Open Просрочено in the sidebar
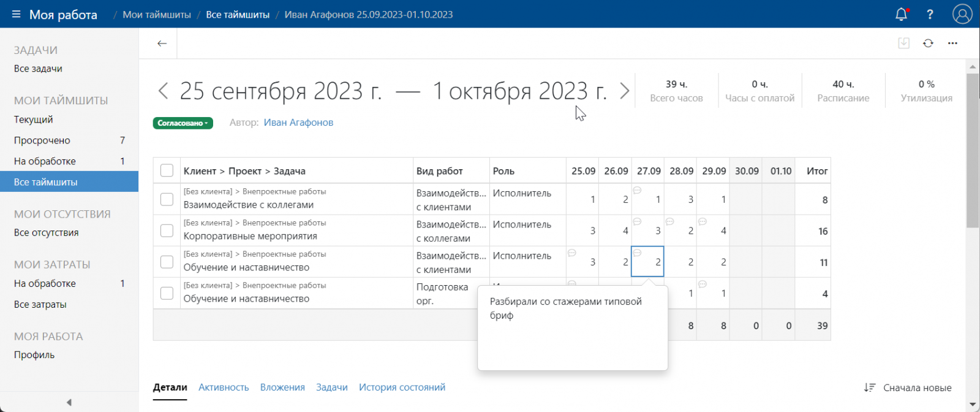Screen dimensions: 980x412 (42, 140)
